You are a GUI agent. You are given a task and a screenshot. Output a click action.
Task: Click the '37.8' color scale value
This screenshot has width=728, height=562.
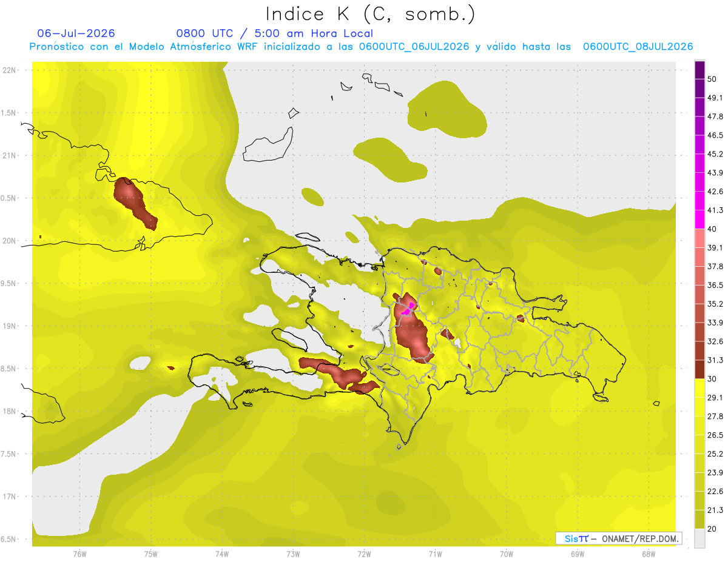(x=715, y=267)
